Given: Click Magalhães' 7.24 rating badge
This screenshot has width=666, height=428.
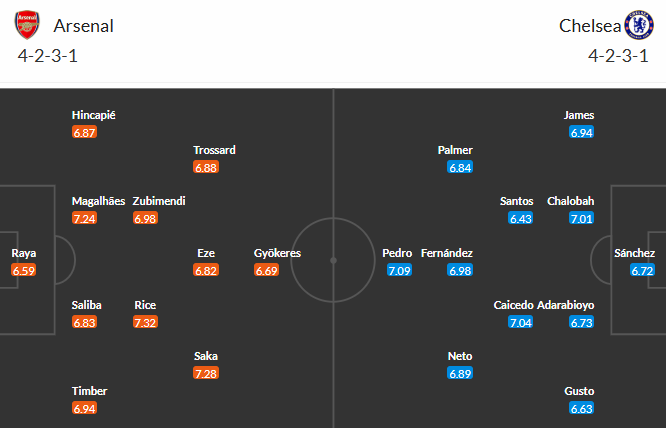Looking at the screenshot, I should 84,218.
